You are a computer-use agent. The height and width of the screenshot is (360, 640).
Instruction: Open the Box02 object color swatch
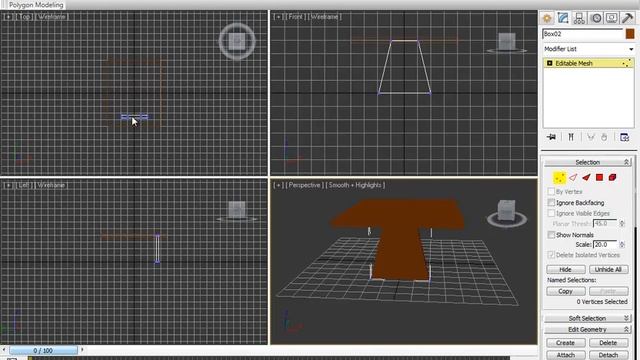coord(630,34)
